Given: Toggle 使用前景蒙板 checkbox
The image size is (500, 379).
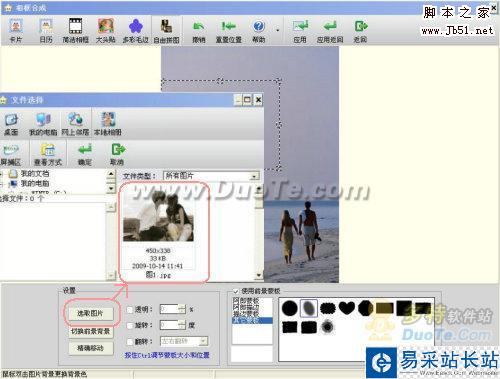Looking at the screenshot, I should [x=236, y=291].
